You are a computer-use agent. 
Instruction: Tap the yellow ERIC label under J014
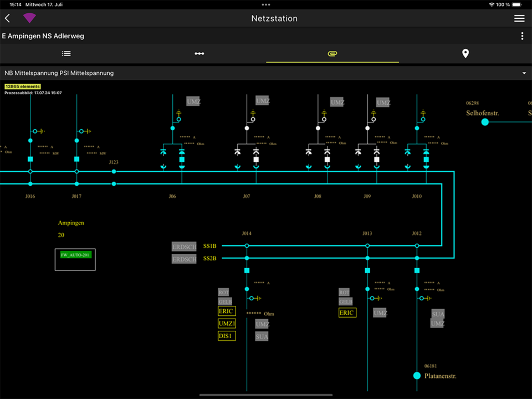pos(226,311)
